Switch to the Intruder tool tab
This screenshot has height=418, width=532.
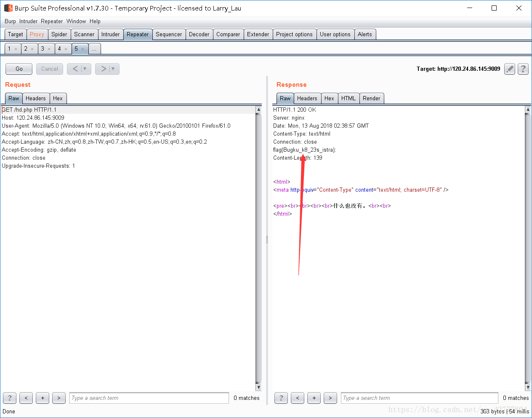pyautogui.click(x=110, y=34)
